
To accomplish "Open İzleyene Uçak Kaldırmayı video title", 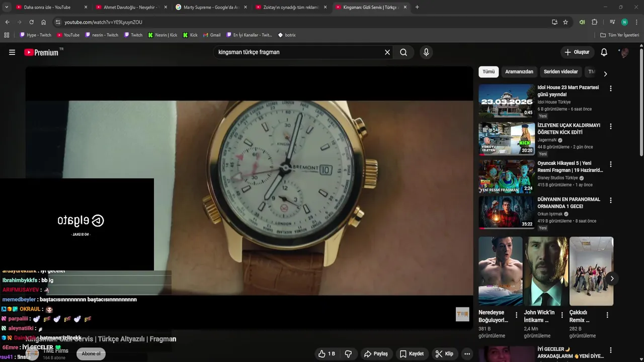I will tap(569, 129).
